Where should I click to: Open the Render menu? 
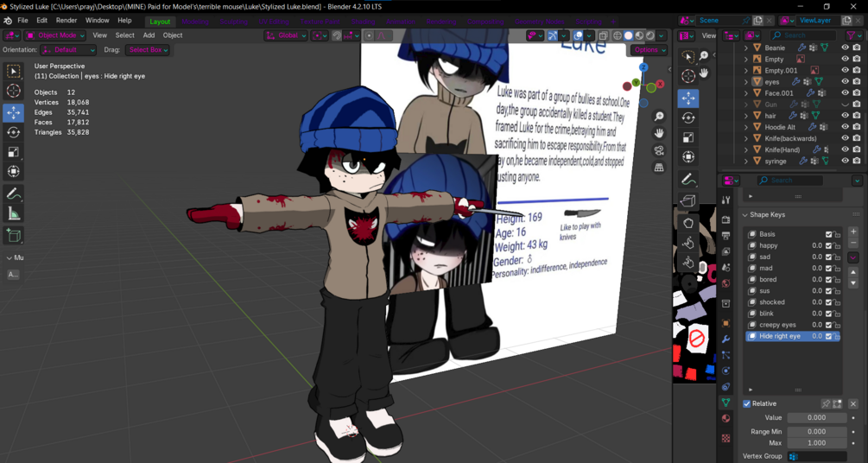[67, 21]
